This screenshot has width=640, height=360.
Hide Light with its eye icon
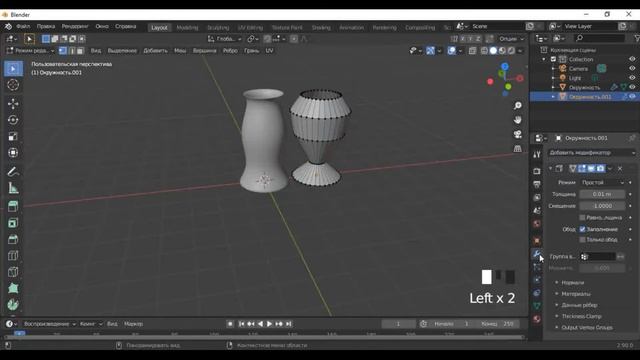click(632, 78)
